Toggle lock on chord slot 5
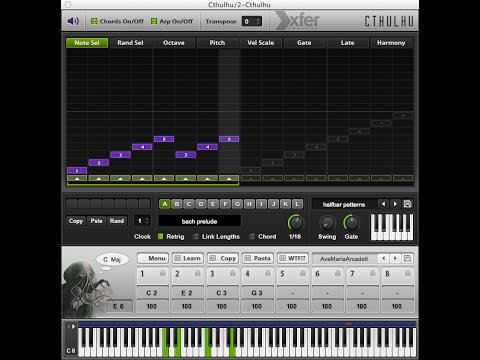This screenshot has width=480, height=360. tap(302, 273)
